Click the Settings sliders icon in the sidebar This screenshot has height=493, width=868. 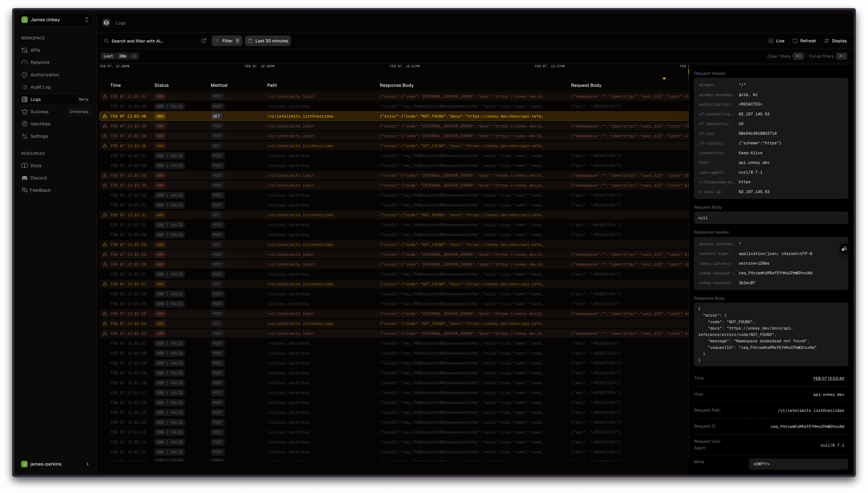coord(24,136)
